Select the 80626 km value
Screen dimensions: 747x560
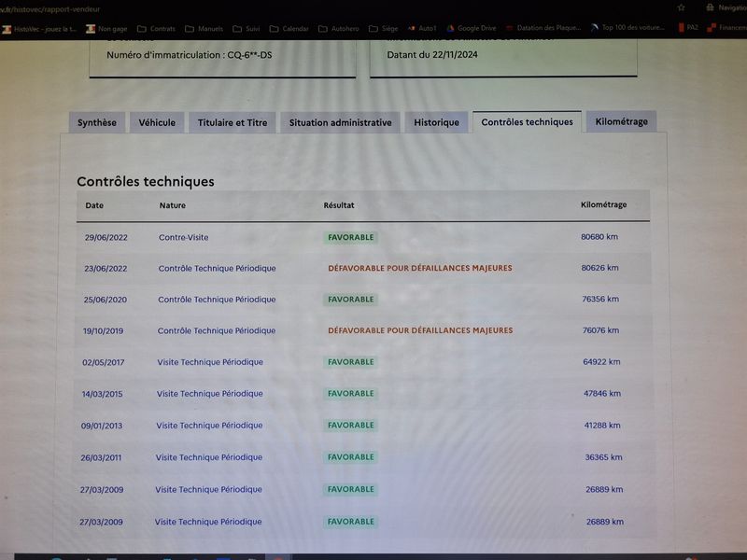(599, 268)
